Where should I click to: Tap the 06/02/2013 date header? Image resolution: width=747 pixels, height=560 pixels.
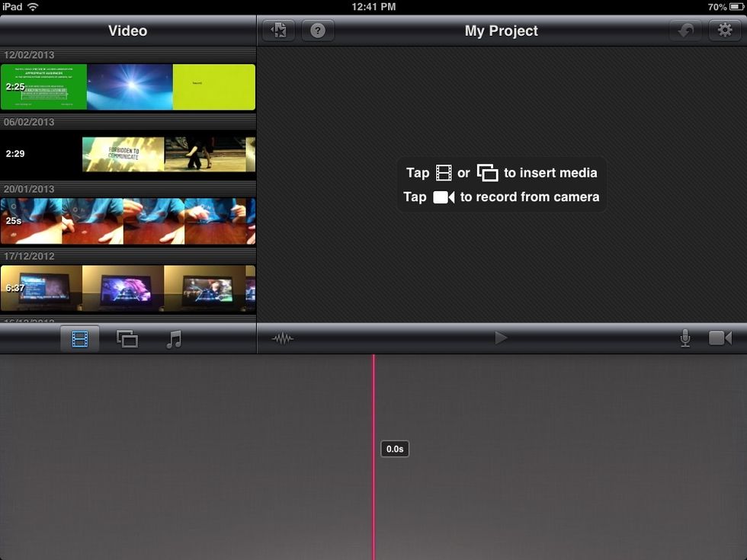pyautogui.click(x=29, y=122)
